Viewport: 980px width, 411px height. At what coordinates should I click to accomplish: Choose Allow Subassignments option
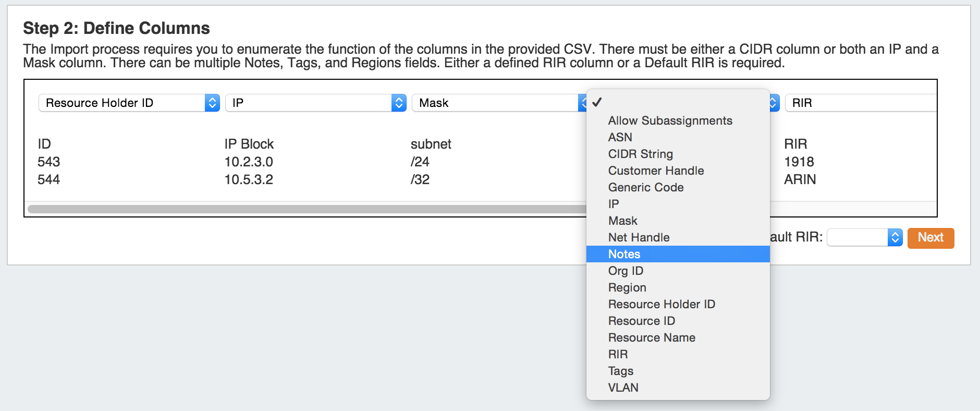[x=670, y=120]
